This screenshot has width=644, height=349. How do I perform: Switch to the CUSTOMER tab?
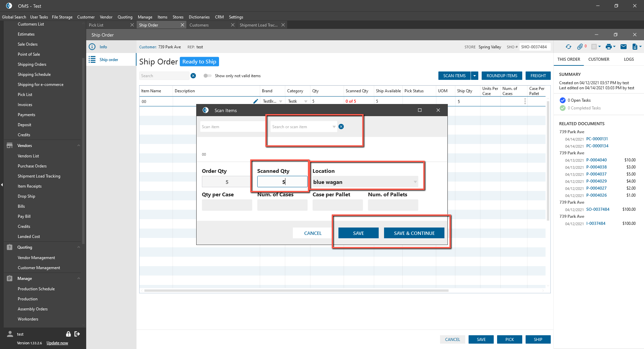[x=599, y=59]
